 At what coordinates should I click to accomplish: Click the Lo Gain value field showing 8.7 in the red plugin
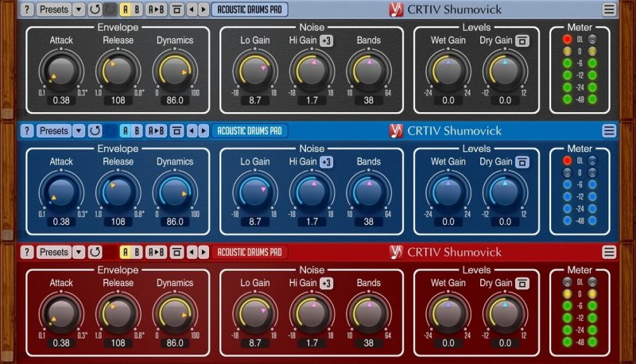tap(254, 343)
